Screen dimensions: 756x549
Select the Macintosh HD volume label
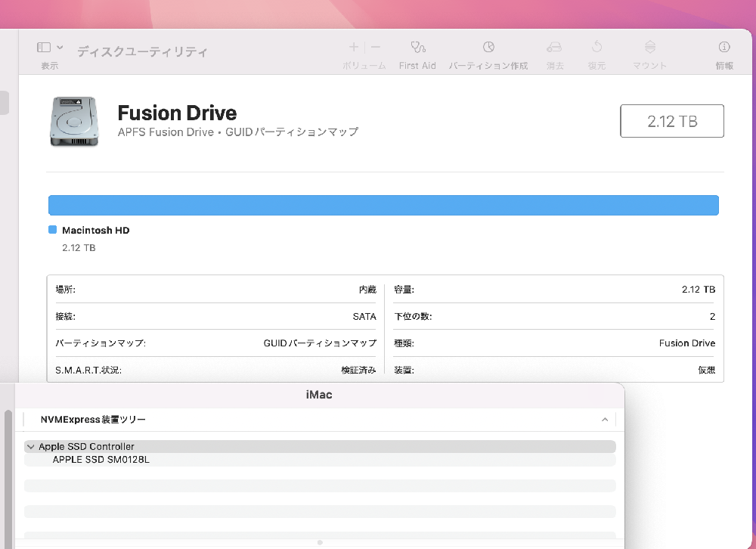[96, 230]
